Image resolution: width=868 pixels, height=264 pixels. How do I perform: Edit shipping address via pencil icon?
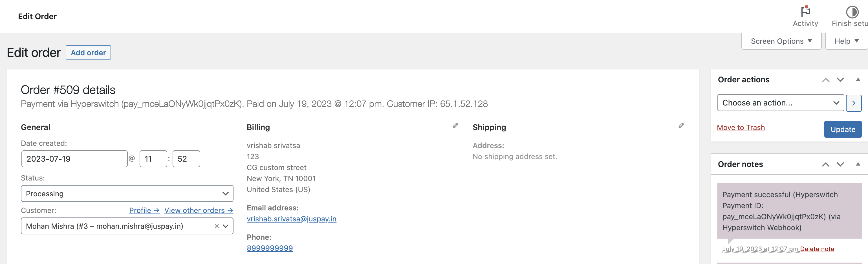[681, 126]
